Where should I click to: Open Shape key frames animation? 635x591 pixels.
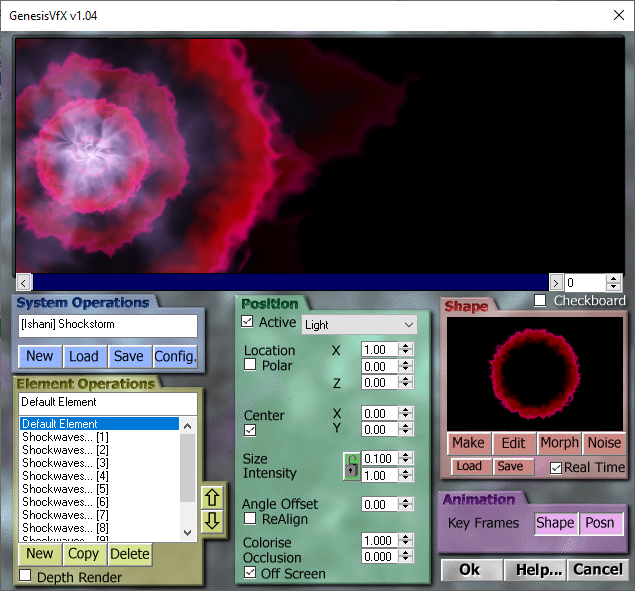coord(556,523)
